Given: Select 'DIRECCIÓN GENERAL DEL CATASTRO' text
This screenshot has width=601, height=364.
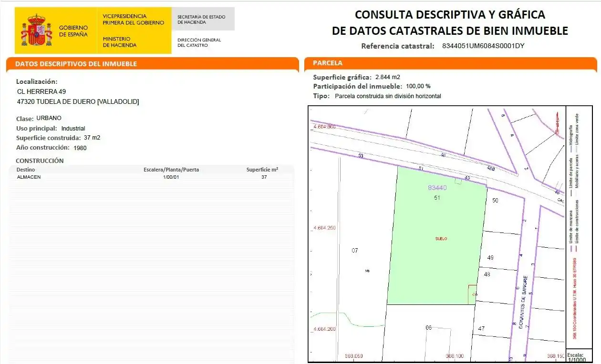Looking at the screenshot, I should click(x=199, y=42).
